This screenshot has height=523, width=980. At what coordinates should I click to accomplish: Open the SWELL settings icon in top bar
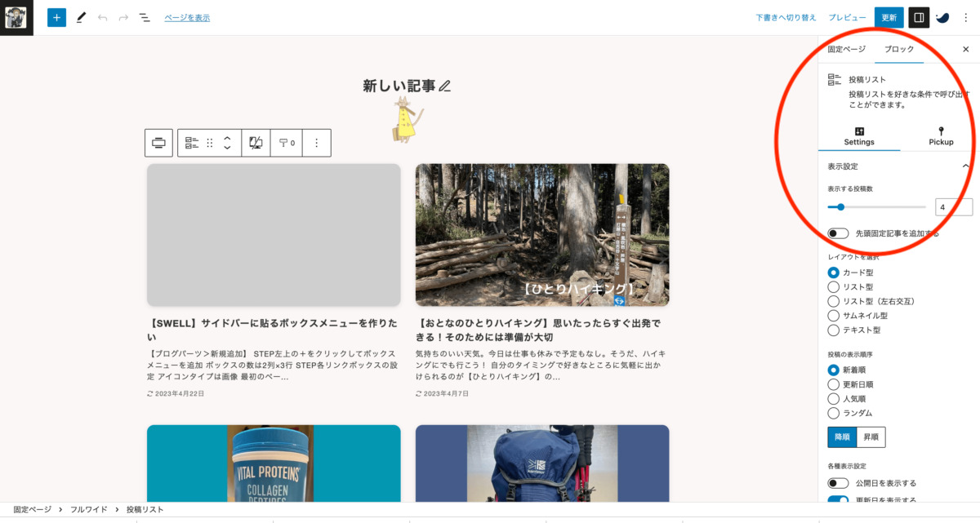pos(942,17)
